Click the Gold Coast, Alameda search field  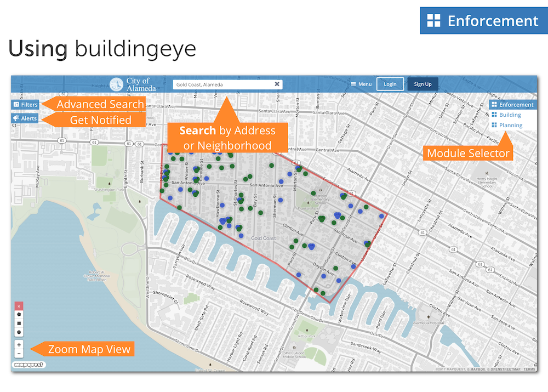[x=227, y=84]
